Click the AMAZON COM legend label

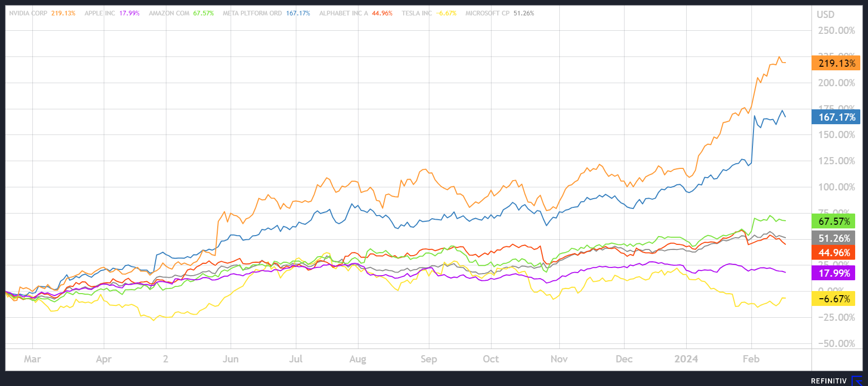169,13
